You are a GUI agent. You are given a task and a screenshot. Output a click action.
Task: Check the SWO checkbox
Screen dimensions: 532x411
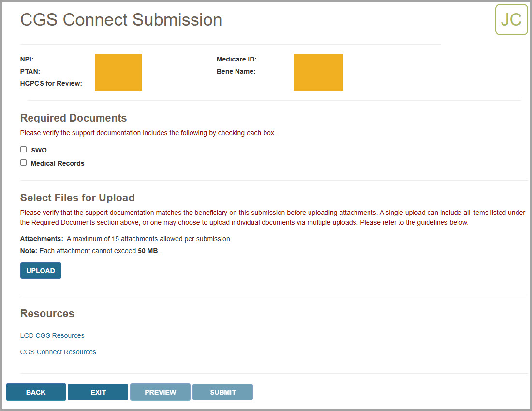pyautogui.click(x=23, y=150)
